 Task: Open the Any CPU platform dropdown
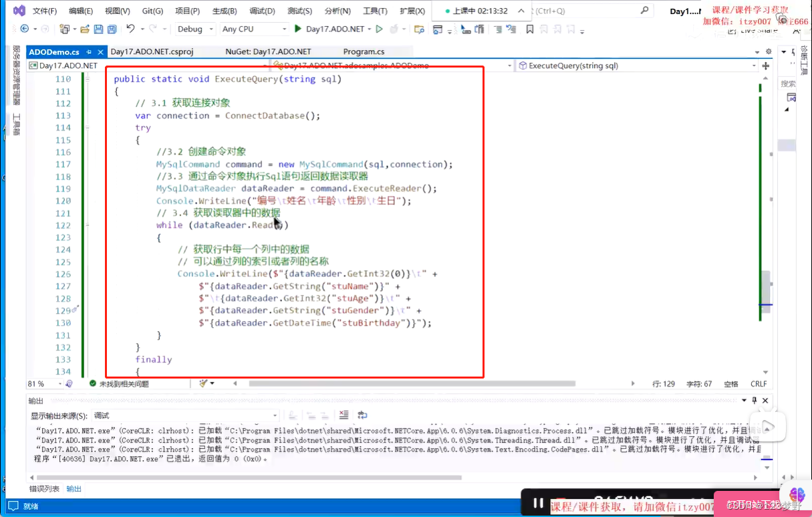tap(255, 29)
